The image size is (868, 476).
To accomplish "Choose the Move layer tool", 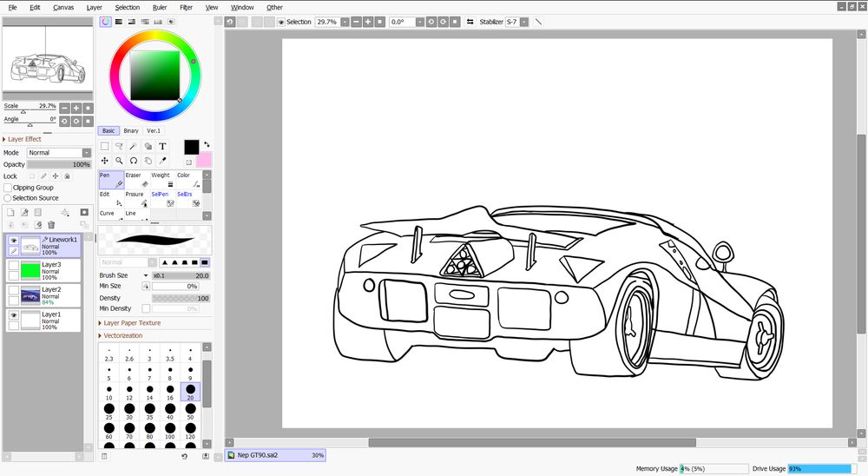I will pos(105,161).
